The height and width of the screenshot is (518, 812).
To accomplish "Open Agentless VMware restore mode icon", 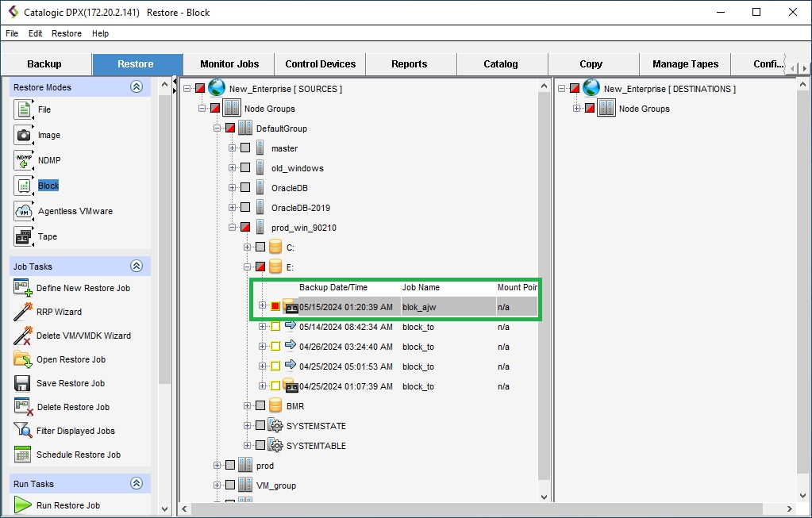I will pos(24,211).
